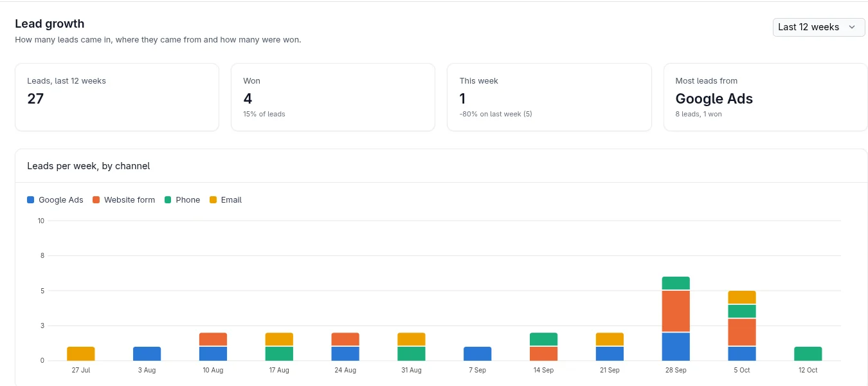
Task: Click the Phone segment on 5 Oct
Action: point(742,311)
